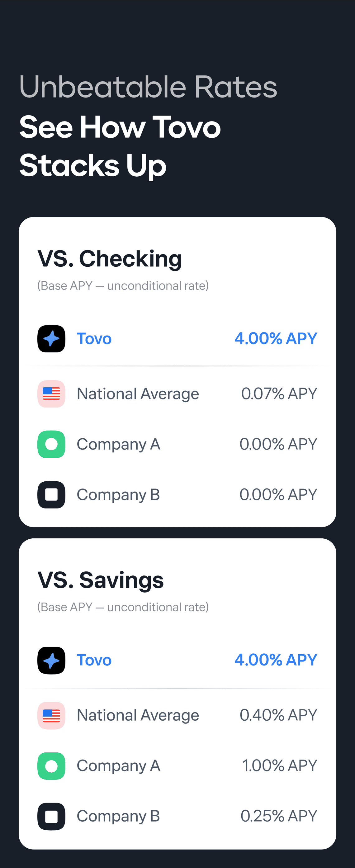Select the Tovo name in Savings card
The height and width of the screenshot is (868, 355).
[94, 660]
